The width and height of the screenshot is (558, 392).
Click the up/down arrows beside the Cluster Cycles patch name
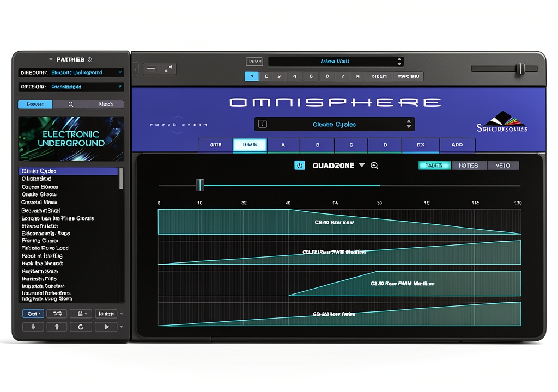pos(409,124)
